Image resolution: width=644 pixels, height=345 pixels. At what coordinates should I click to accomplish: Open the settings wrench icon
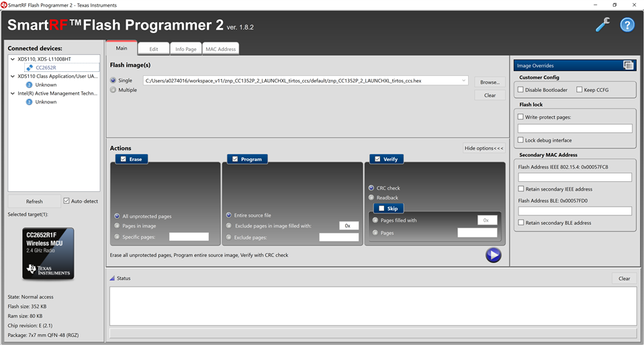coord(602,25)
